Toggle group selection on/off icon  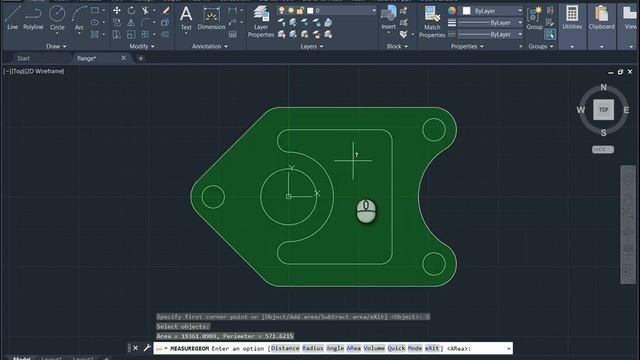coord(550,35)
